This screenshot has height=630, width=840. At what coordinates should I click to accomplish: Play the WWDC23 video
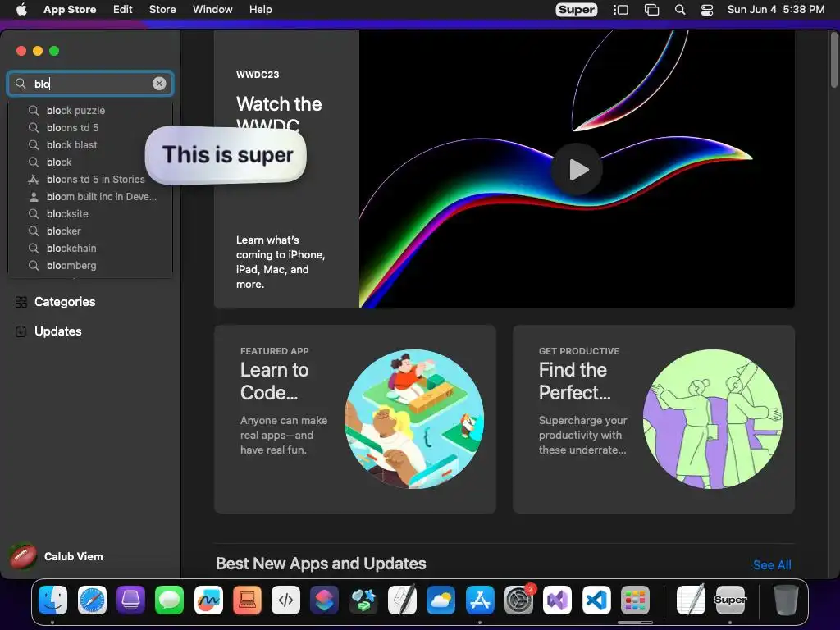[577, 169]
